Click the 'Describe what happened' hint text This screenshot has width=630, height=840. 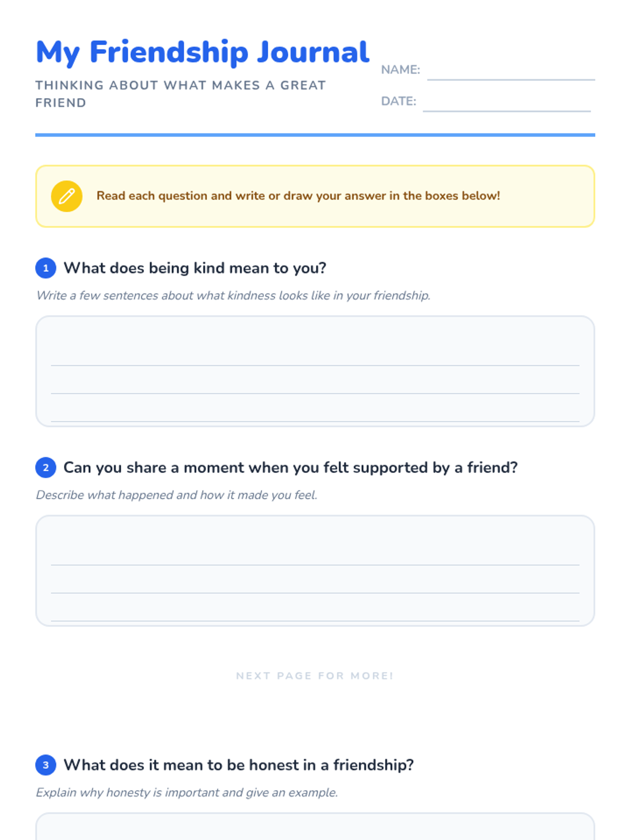tap(176, 495)
